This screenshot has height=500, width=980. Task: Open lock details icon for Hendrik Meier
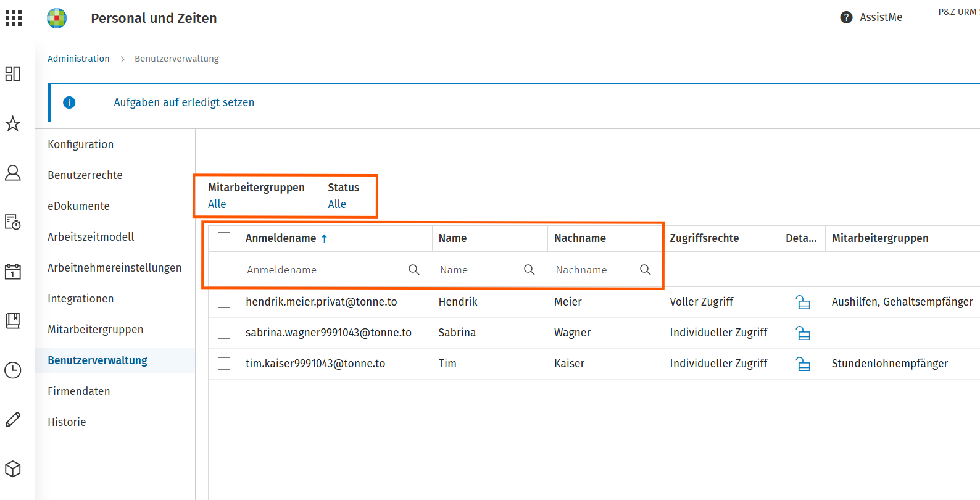tap(803, 302)
